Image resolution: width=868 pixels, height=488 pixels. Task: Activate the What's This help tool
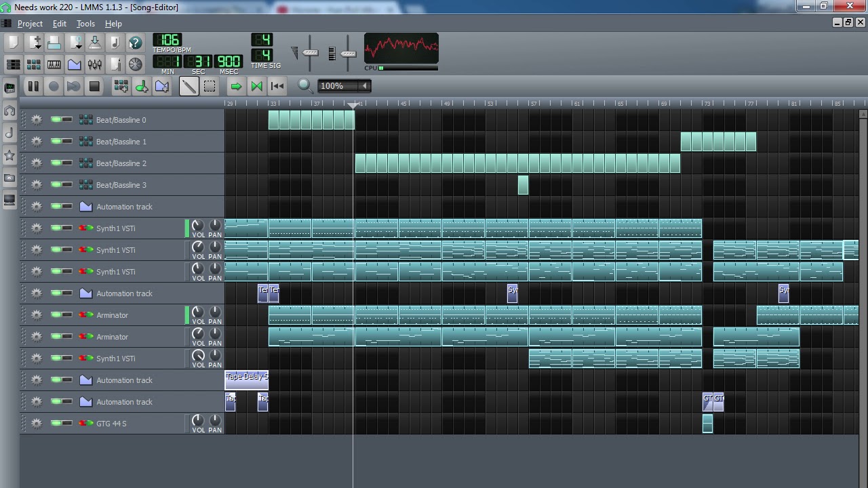[x=135, y=43]
